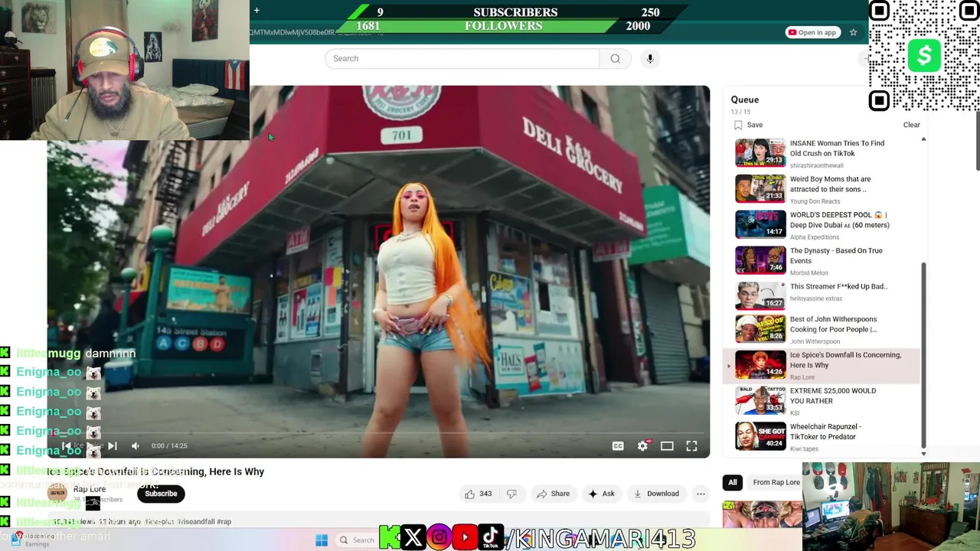
Task: Open video settings gear
Action: pos(643,446)
